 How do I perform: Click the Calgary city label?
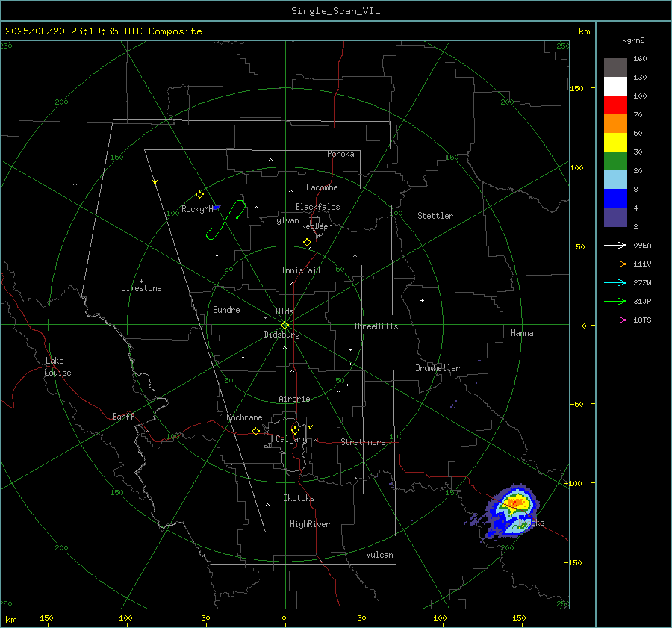[x=291, y=439]
